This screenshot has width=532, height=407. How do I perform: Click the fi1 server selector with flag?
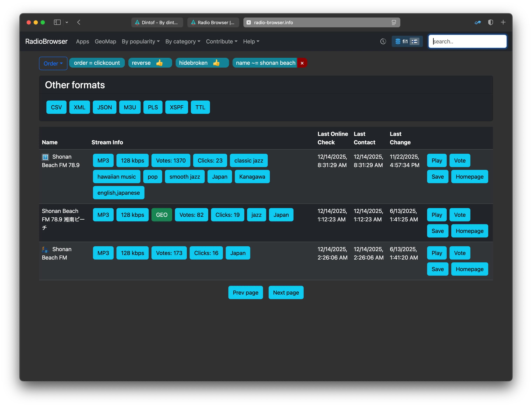407,42
